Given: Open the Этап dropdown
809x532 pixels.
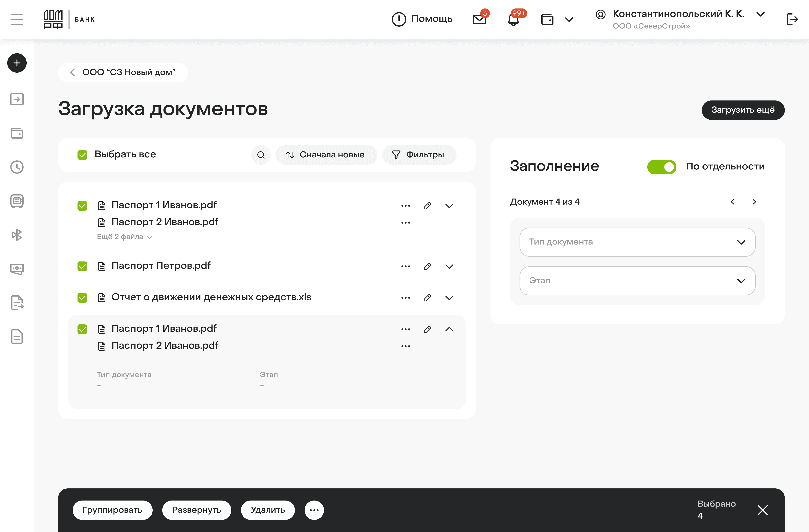Looking at the screenshot, I should 637,281.
